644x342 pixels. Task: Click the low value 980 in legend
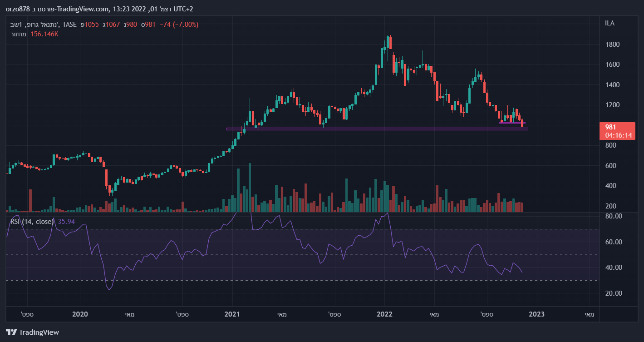pos(131,25)
